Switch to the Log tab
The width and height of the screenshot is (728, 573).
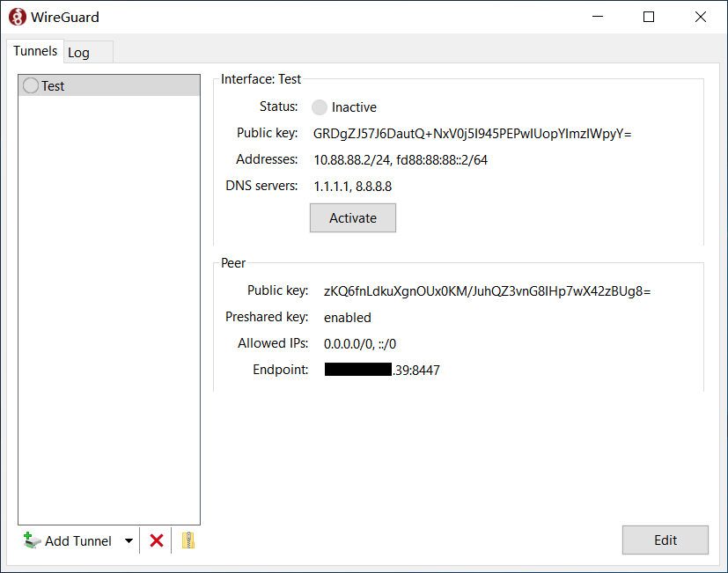coord(79,53)
